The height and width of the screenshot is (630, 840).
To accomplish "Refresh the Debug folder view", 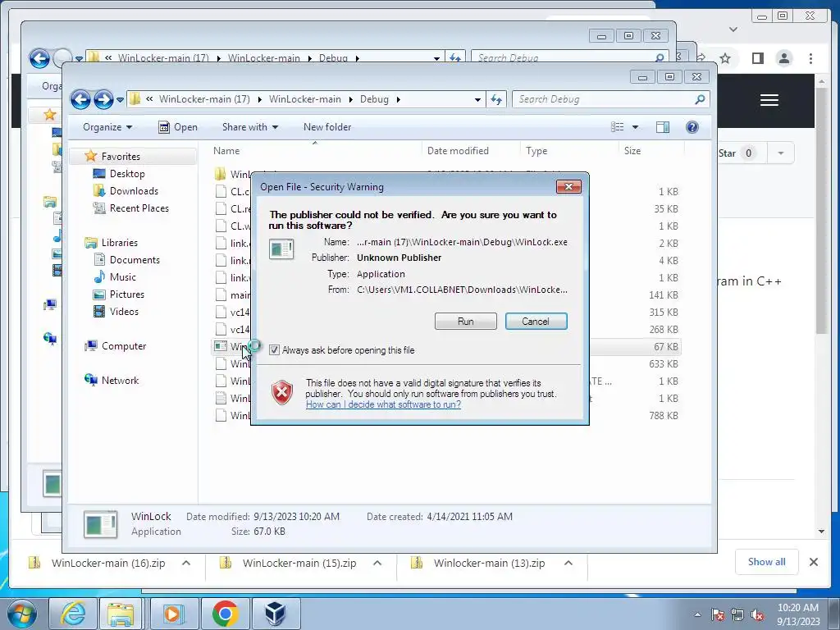I will coord(496,99).
